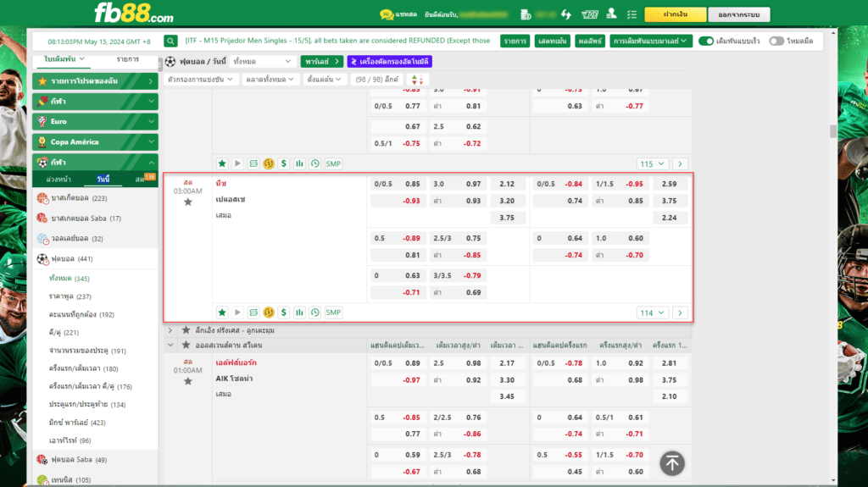
Task: Toggle favorite star under 01:00AM match
Action: coord(188,381)
